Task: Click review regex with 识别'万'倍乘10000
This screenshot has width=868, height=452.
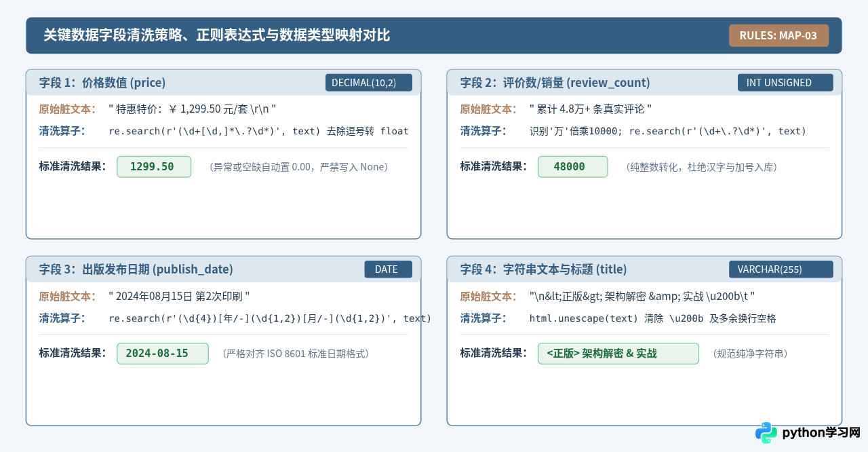Action: pyautogui.click(x=668, y=131)
